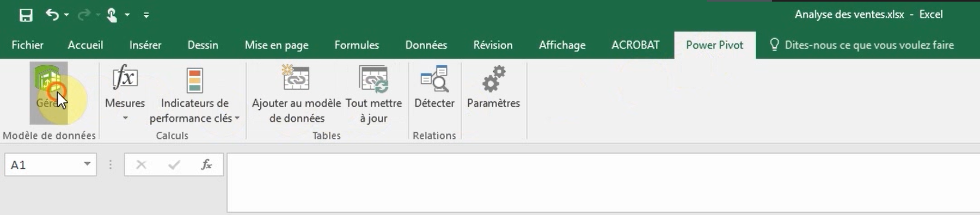
Task: Click inside the formula bar
Action: coord(603,183)
